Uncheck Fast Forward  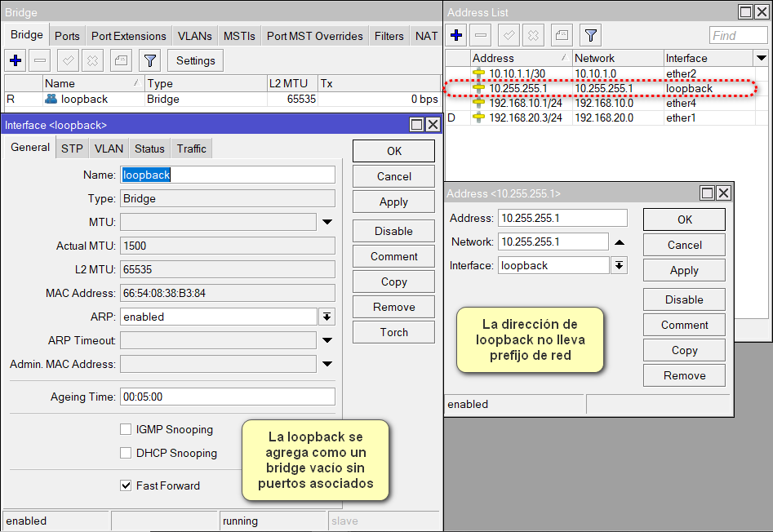(x=127, y=485)
